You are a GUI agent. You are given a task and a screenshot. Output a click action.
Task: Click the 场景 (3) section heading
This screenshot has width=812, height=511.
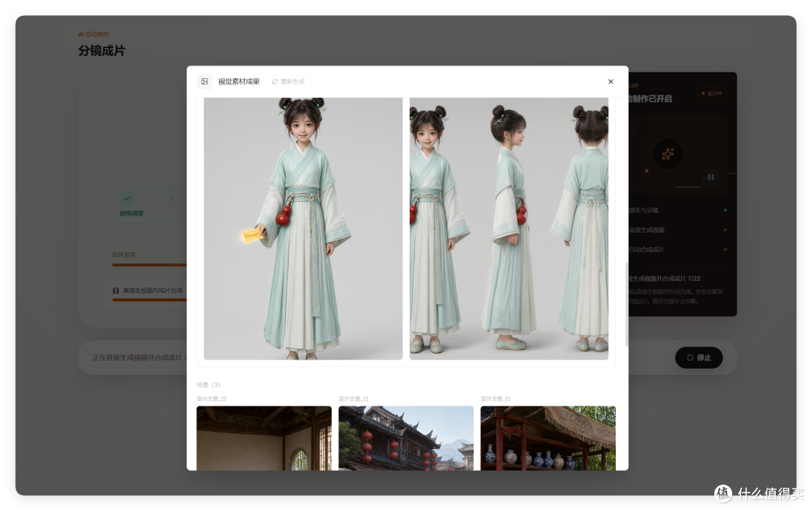tap(209, 385)
